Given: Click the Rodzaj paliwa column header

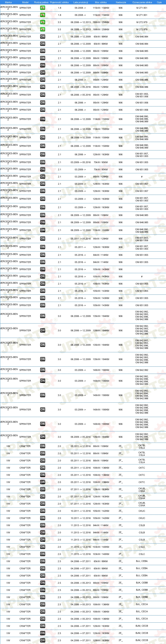Looking at the screenshot, I should click(41, 2).
